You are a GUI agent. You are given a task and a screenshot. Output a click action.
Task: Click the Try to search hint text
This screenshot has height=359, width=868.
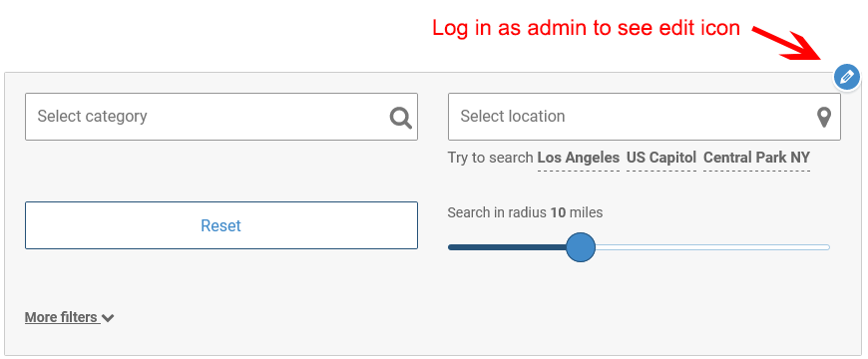(491, 158)
